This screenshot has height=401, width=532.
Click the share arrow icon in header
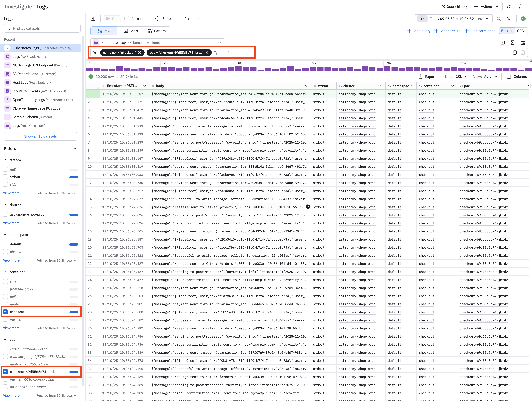[x=509, y=6]
